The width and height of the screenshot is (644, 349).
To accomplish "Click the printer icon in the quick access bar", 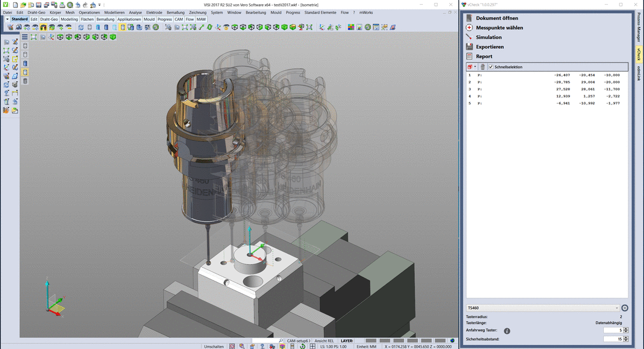I will pyautogui.click(x=62, y=5).
